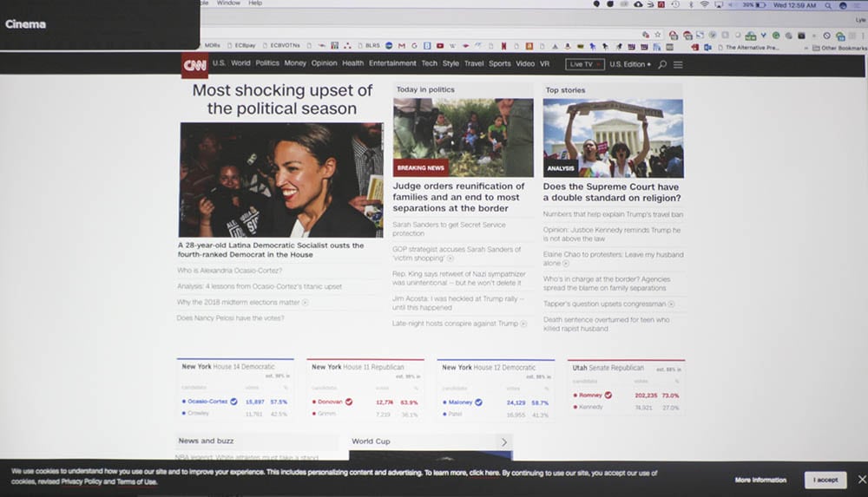Click the battery status indicator
Image resolution: width=868 pixels, height=497 pixels.
click(754, 5)
